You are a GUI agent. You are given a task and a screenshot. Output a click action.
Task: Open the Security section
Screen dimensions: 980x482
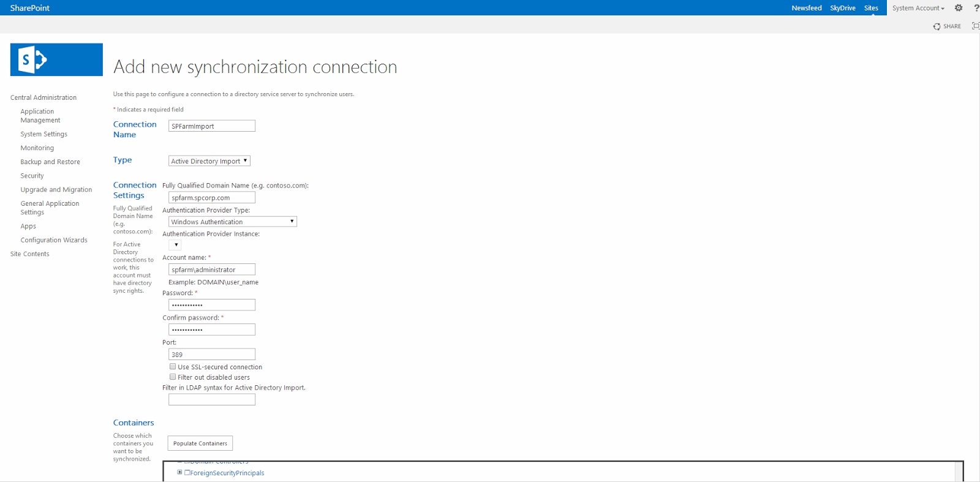coord(32,176)
